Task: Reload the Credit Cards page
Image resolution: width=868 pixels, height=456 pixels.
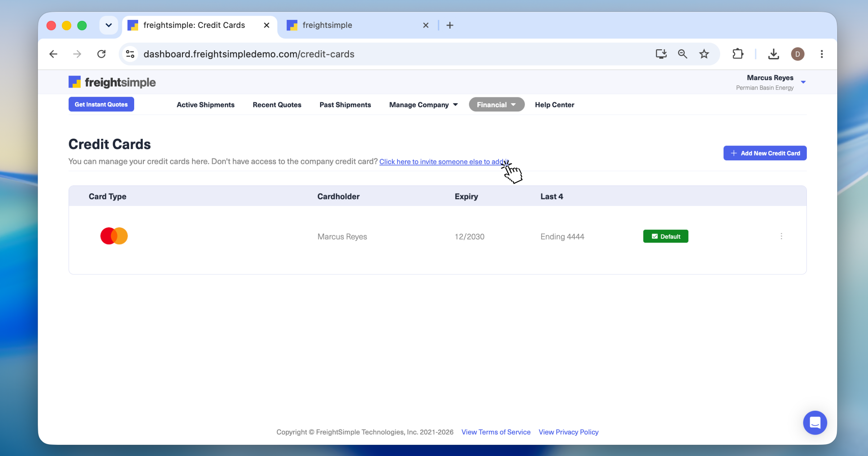Action: (x=102, y=54)
